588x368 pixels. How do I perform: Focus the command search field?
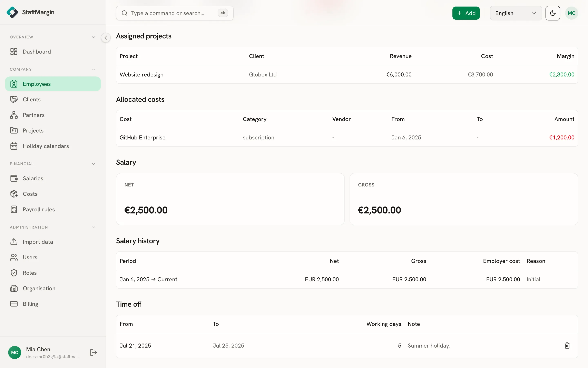174,13
